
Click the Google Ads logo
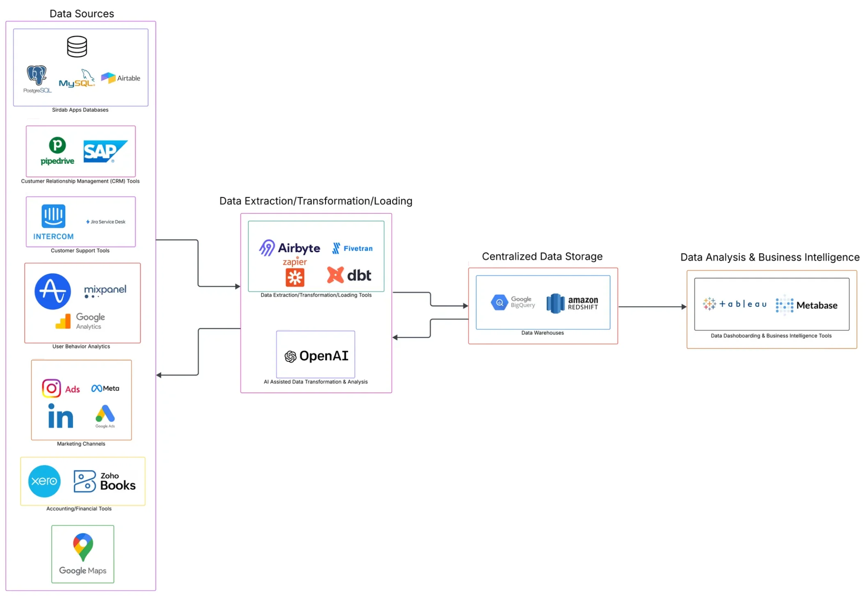point(105,416)
